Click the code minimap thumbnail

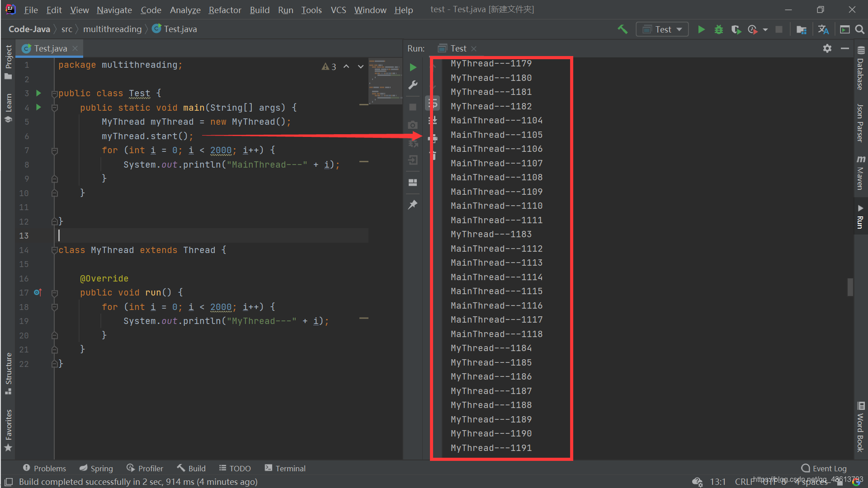click(385, 81)
